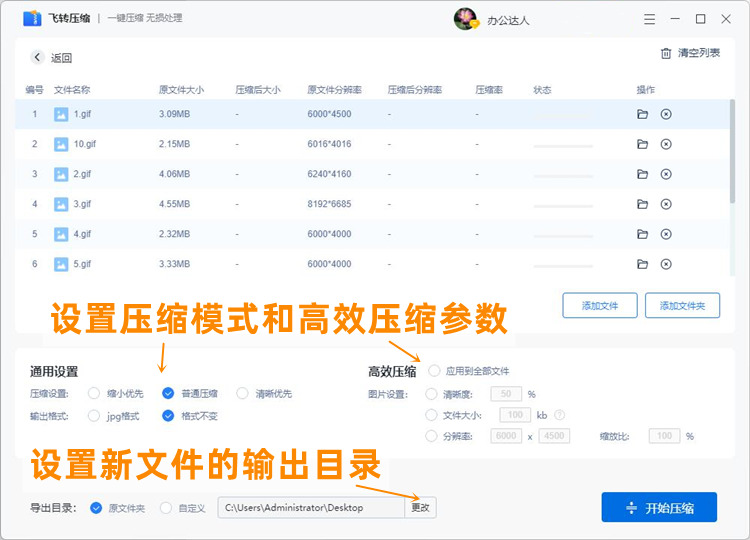Open output folder for 4.gif
The width and height of the screenshot is (750, 540).
[642, 234]
